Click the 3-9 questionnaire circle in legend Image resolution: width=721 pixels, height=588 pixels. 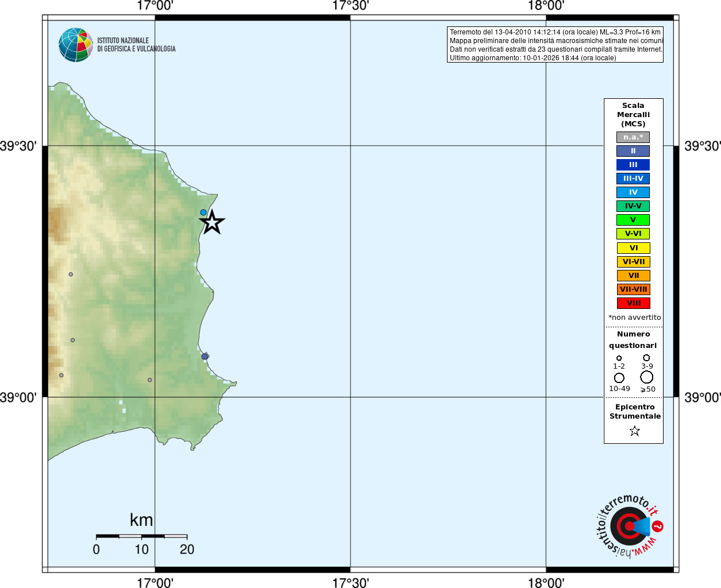tap(646, 358)
